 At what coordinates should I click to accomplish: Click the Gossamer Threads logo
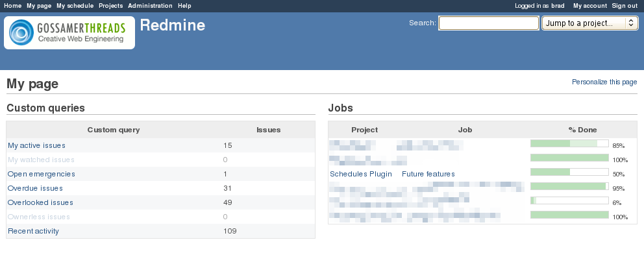(69, 32)
